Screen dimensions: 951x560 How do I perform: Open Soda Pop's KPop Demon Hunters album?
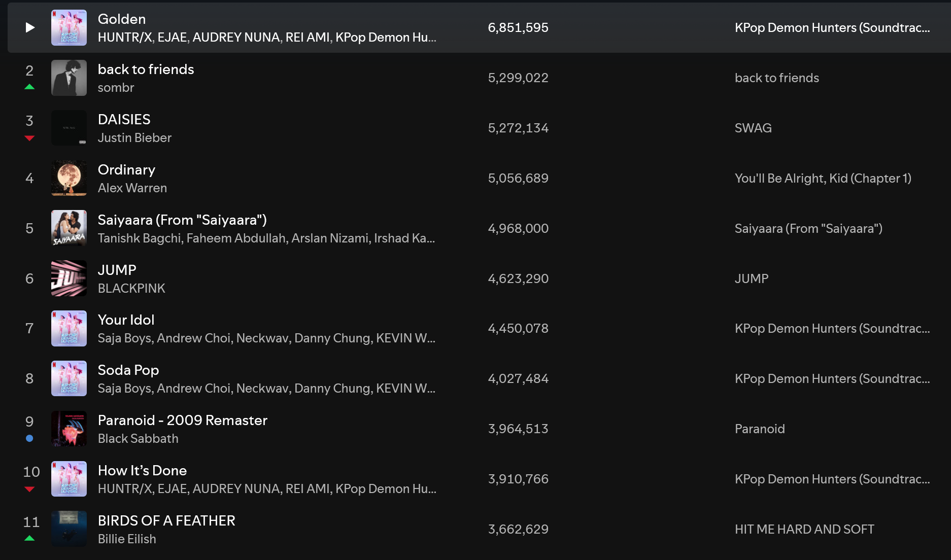click(x=832, y=378)
